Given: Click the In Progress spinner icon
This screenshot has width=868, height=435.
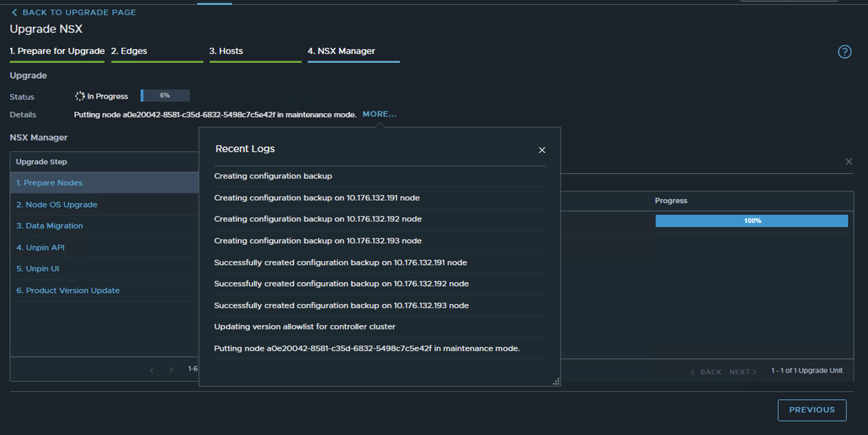Looking at the screenshot, I should coord(79,96).
